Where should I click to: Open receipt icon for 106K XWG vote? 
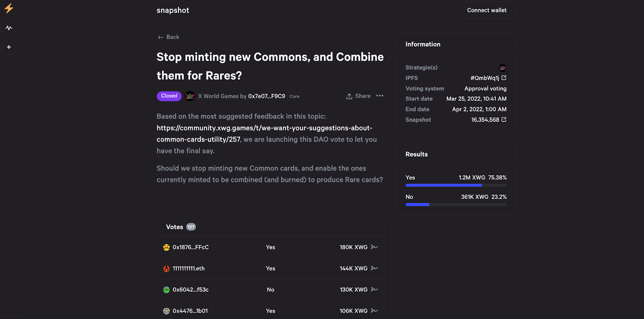coord(374,311)
